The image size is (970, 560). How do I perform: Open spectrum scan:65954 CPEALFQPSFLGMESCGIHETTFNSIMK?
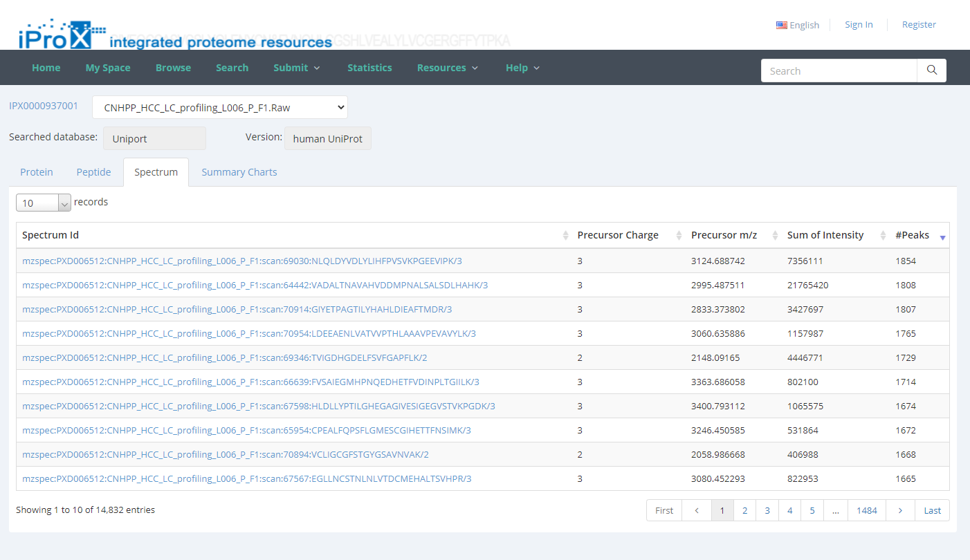[246, 431]
